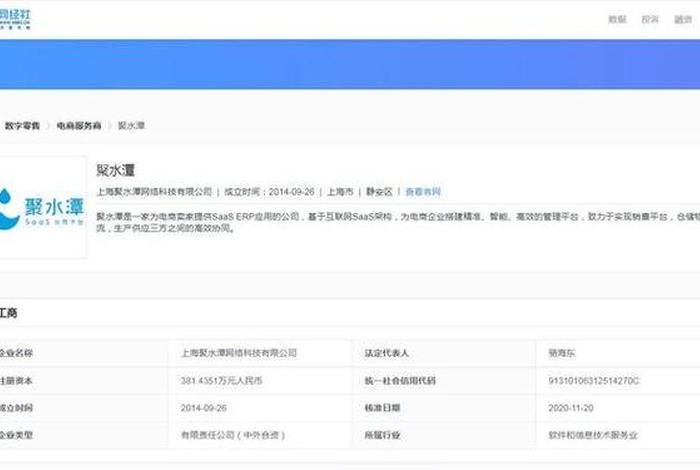This screenshot has width=700, height=470.
Task: Select the 核准日期 label cell
Action: 444,408
